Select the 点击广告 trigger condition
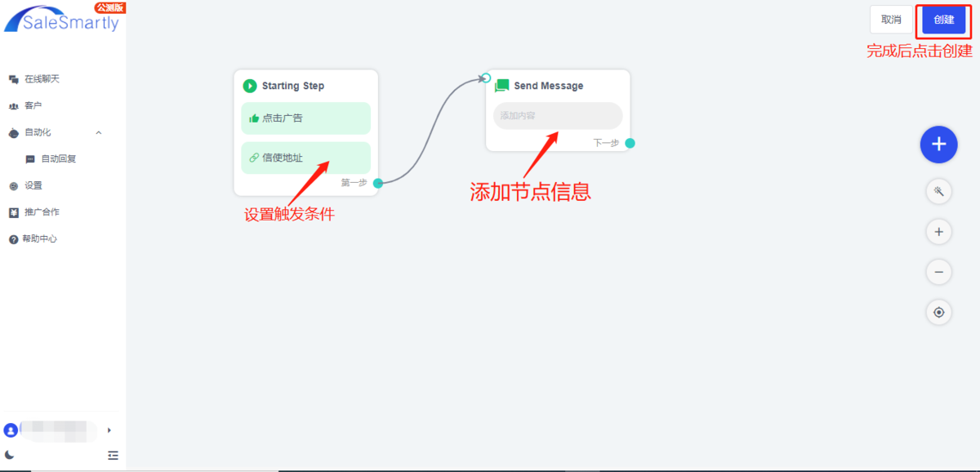Image resolution: width=980 pixels, height=472 pixels. tap(306, 118)
